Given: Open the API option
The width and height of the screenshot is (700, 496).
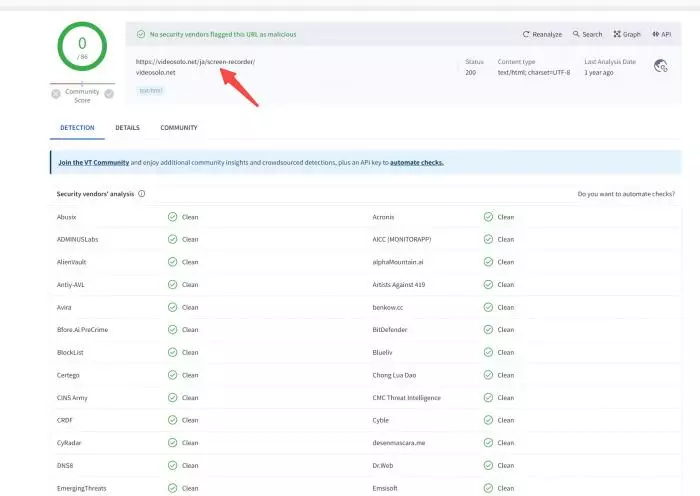Looking at the screenshot, I should coord(662,34).
